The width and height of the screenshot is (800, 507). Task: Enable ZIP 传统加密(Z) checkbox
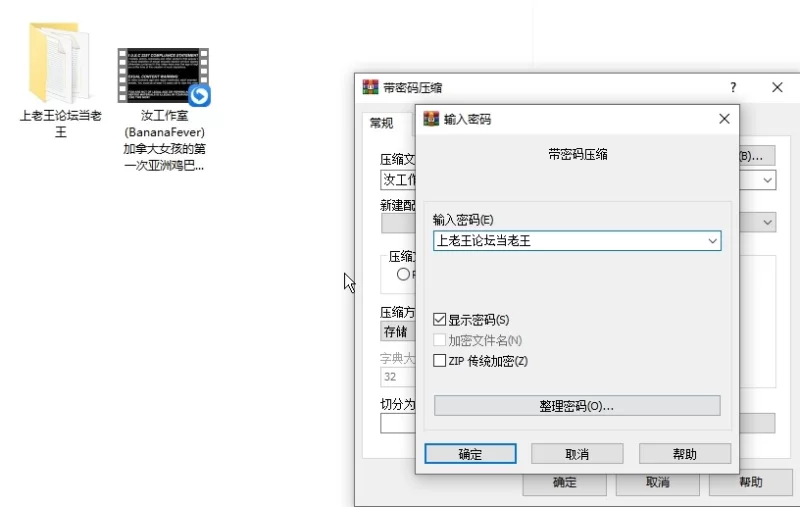pyautogui.click(x=439, y=361)
